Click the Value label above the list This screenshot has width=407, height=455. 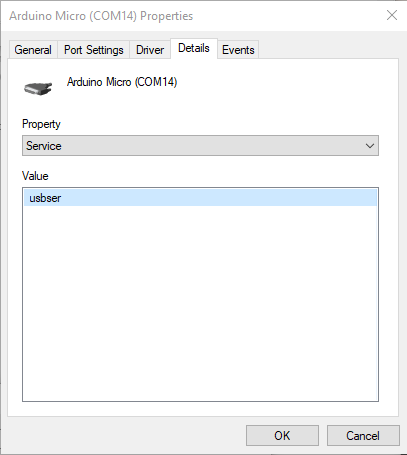[x=35, y=176]
